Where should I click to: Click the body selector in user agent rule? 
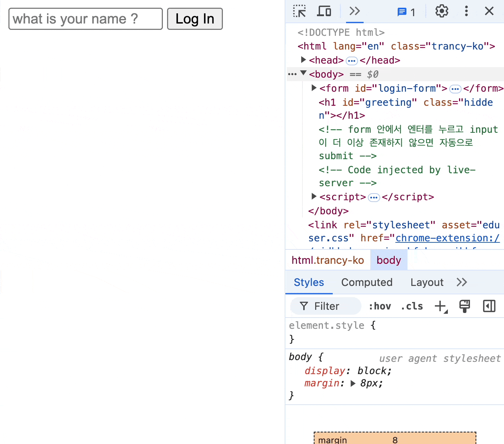[x=300, y=357]
